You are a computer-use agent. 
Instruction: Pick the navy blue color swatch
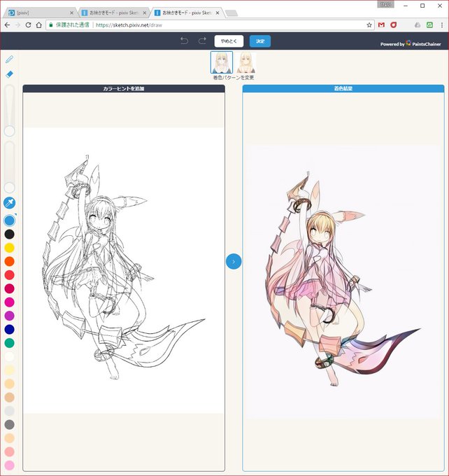pos(9,330)
